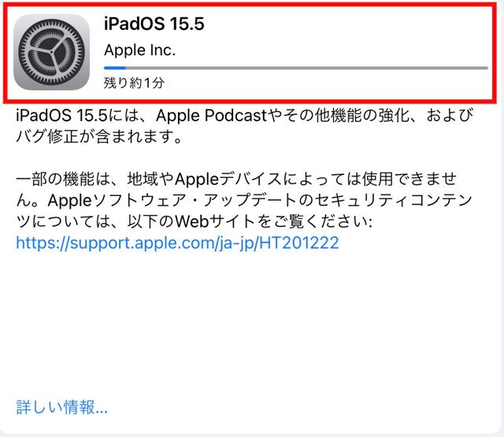The width and height of the screenshot is (504, 437).
Task: Click the center hub of the gear icon
Action: pyautogui.click(x=51, y=52)
